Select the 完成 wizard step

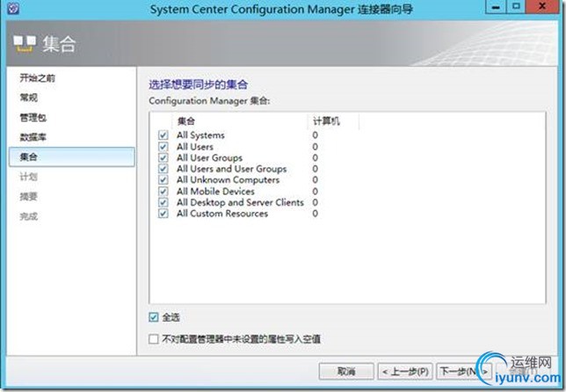(28, 216)
